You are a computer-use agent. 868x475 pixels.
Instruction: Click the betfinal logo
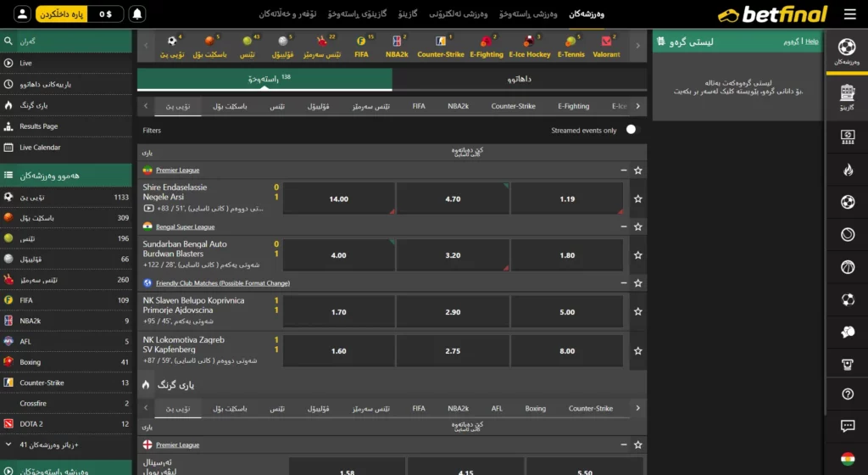pyautogui.click(x=772, y=14)
